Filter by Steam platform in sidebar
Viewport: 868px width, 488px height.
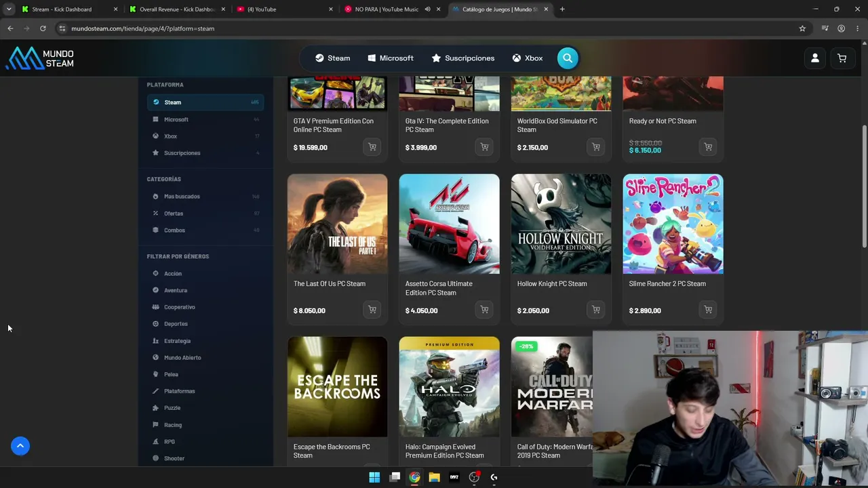coord(205,102)
